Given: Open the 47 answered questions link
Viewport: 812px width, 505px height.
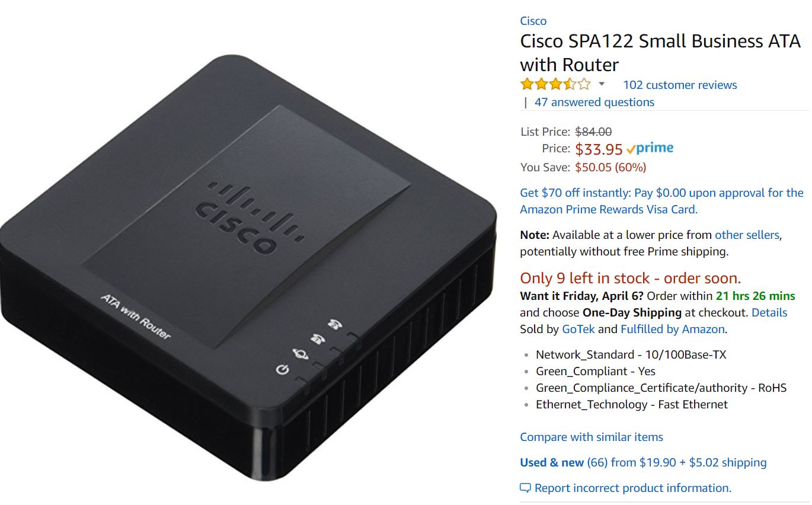Looking at the screenshot, I should coord(594,102).
